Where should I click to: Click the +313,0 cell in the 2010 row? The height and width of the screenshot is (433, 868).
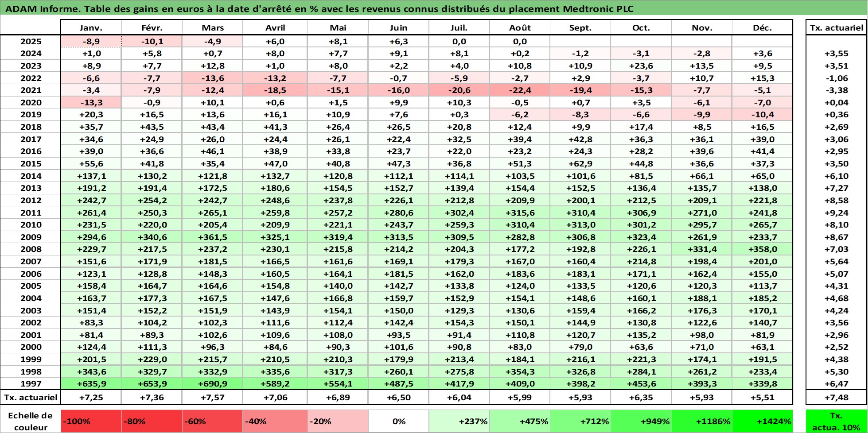580,225
